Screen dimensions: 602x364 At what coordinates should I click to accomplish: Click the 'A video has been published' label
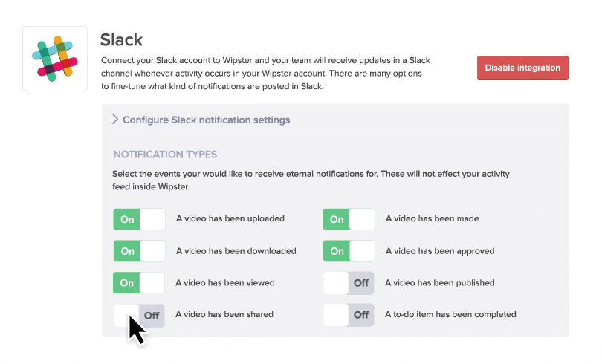coord(439,283)
